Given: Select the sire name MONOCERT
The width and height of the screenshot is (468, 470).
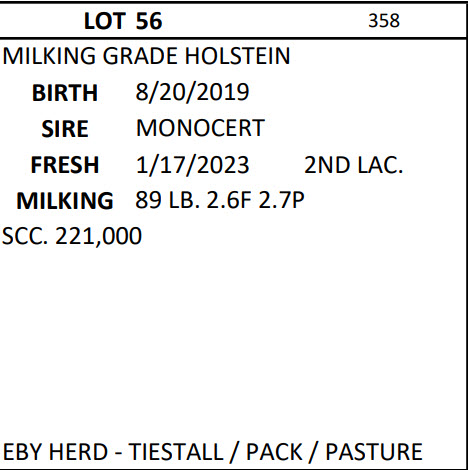Looking at the screenshot, I should [x=200, y=128].
